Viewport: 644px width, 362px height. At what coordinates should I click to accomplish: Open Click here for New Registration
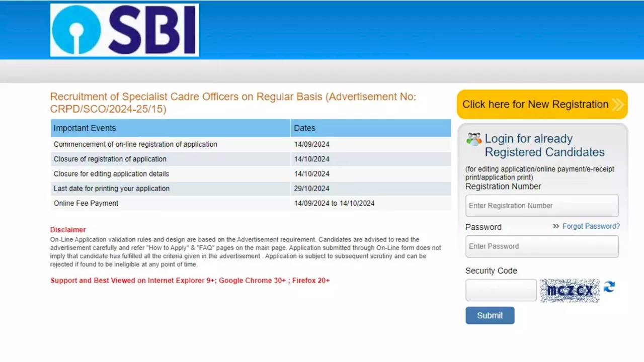542,105
